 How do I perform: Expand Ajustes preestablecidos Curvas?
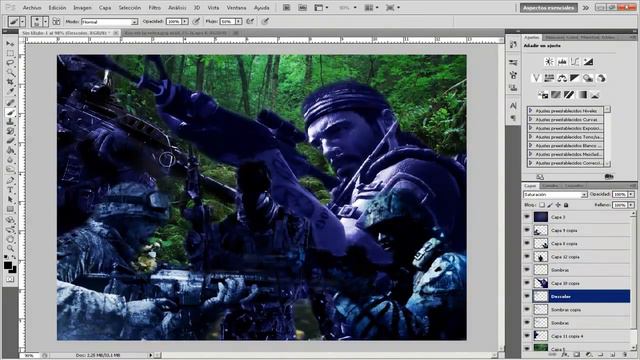(531, 120)
